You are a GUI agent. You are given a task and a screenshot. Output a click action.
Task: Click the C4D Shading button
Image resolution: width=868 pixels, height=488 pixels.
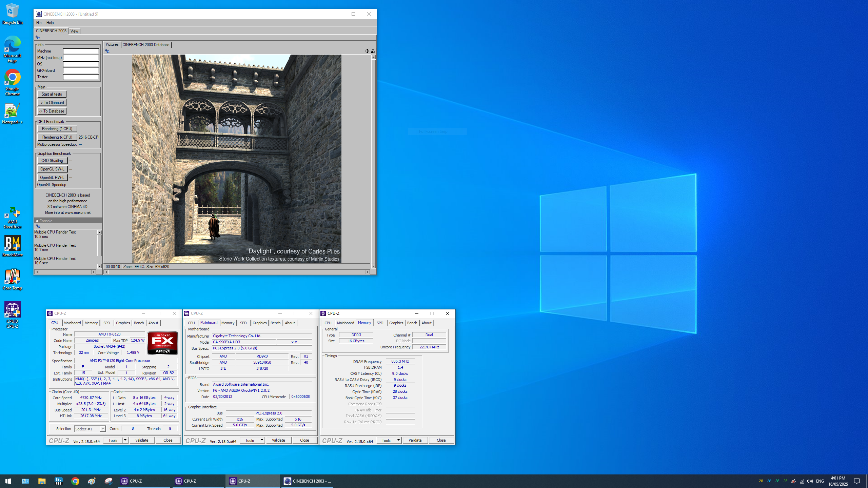click(52, 161)
